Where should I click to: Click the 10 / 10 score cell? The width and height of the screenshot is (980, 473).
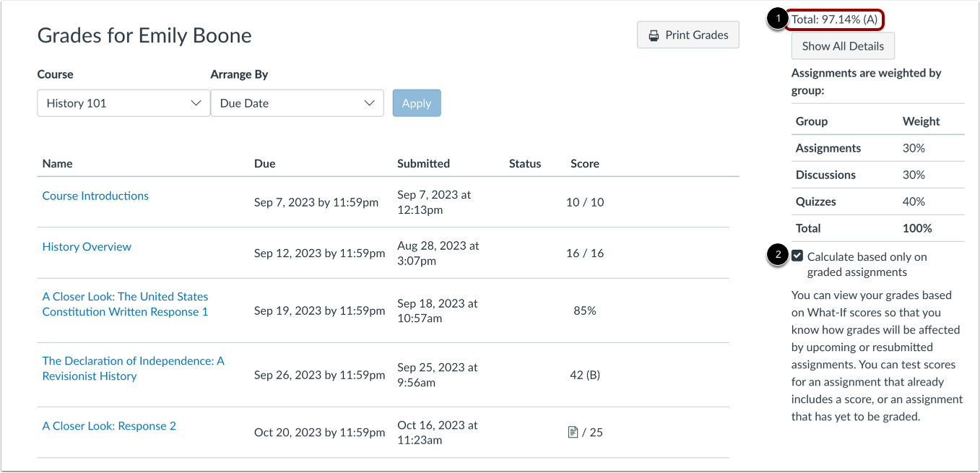585,202
